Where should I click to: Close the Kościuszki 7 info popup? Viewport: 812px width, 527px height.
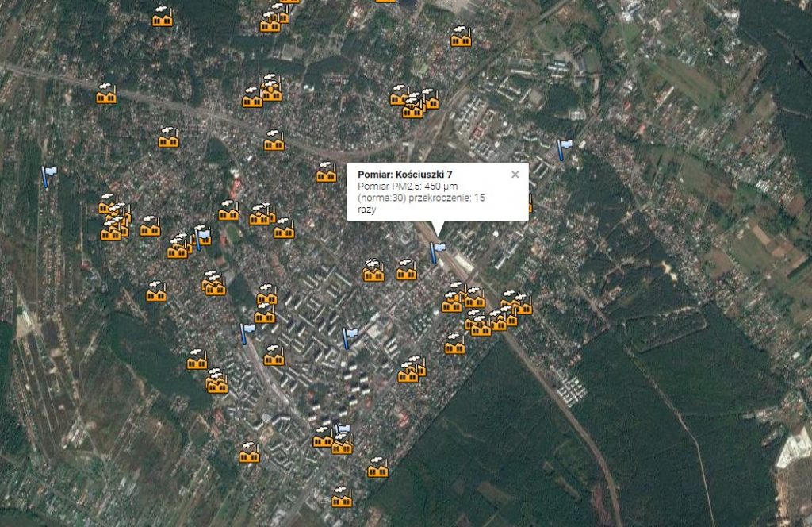coord(515,175)
